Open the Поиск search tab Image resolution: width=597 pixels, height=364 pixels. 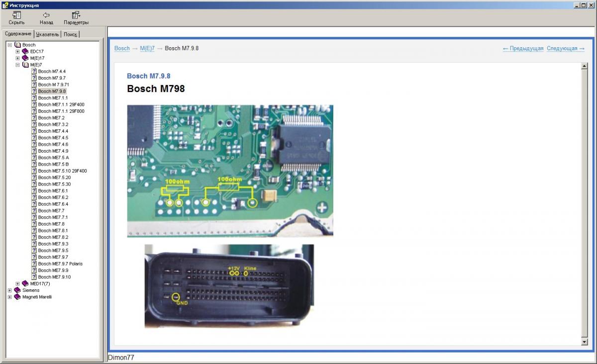pyautogui.click(x=70, y=34)
